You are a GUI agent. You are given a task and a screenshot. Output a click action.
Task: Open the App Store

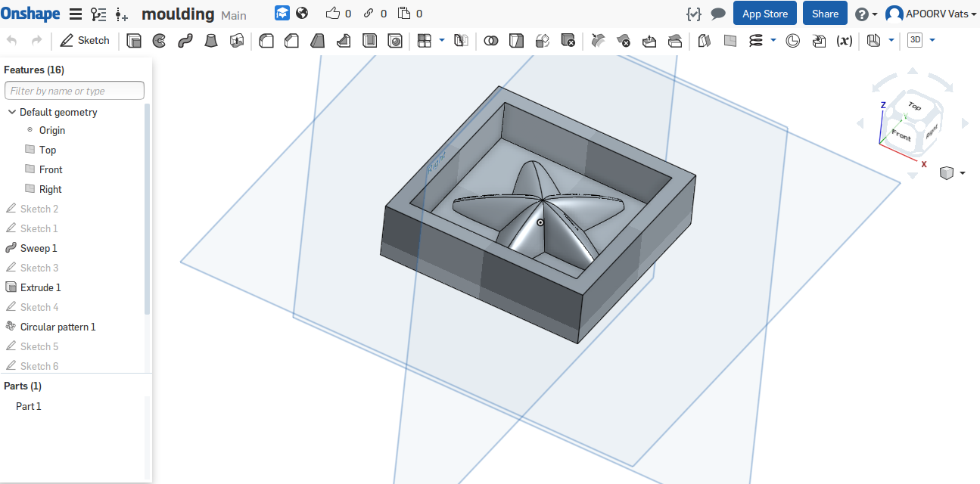click(x=765, y=14)
